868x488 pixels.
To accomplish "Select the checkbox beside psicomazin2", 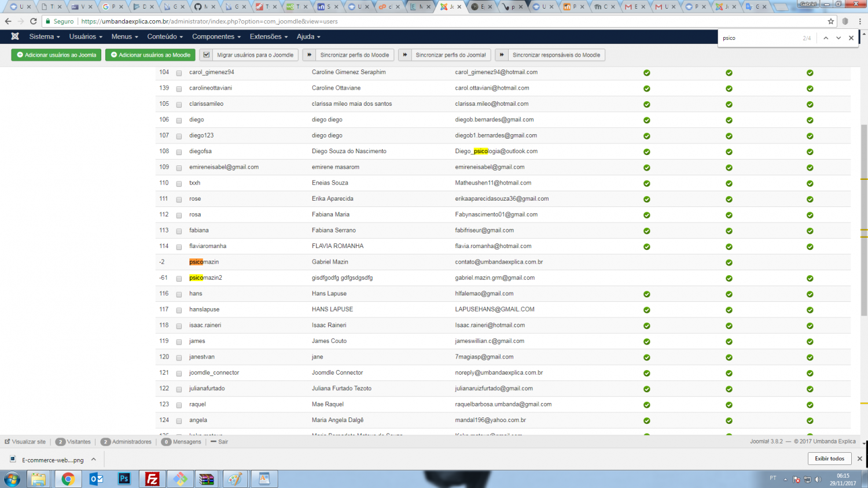I will coord(179,279).
